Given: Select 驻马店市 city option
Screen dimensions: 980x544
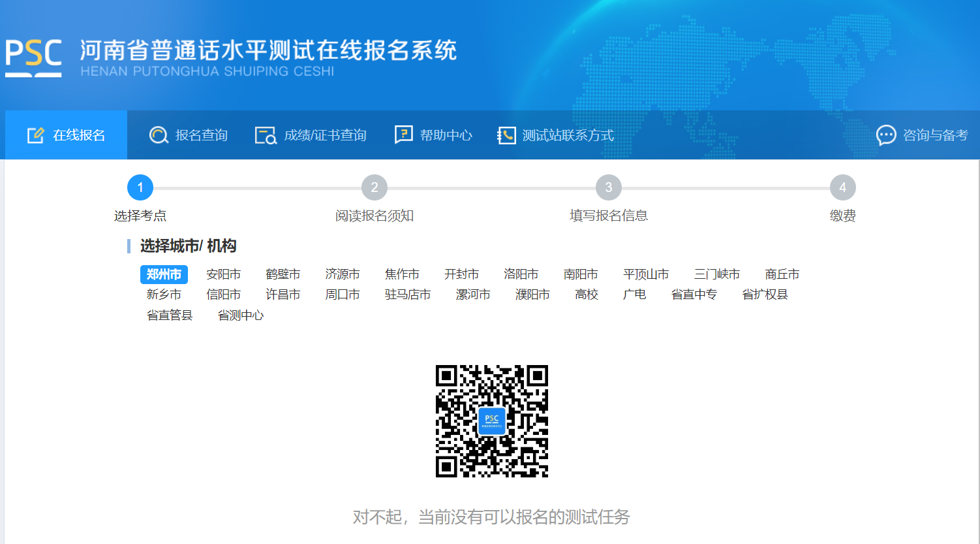Looking at the screenshot, I should tap(408, 295).
